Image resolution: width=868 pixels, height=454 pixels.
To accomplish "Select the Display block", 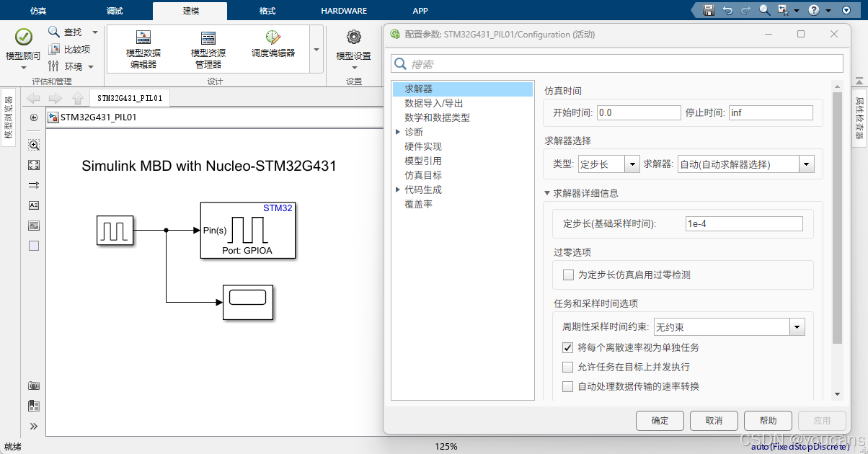I will point(249,302).
